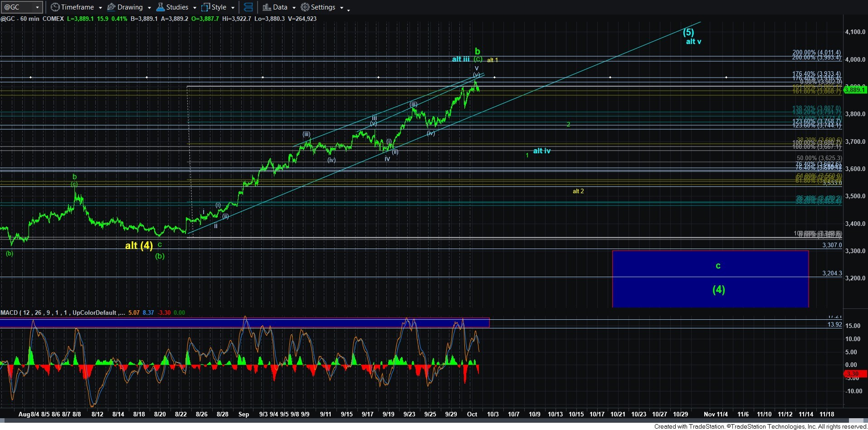Expand the Data dropdown arrow
Image resolution: width=868 pixels, height=430 pixels.
293,8
